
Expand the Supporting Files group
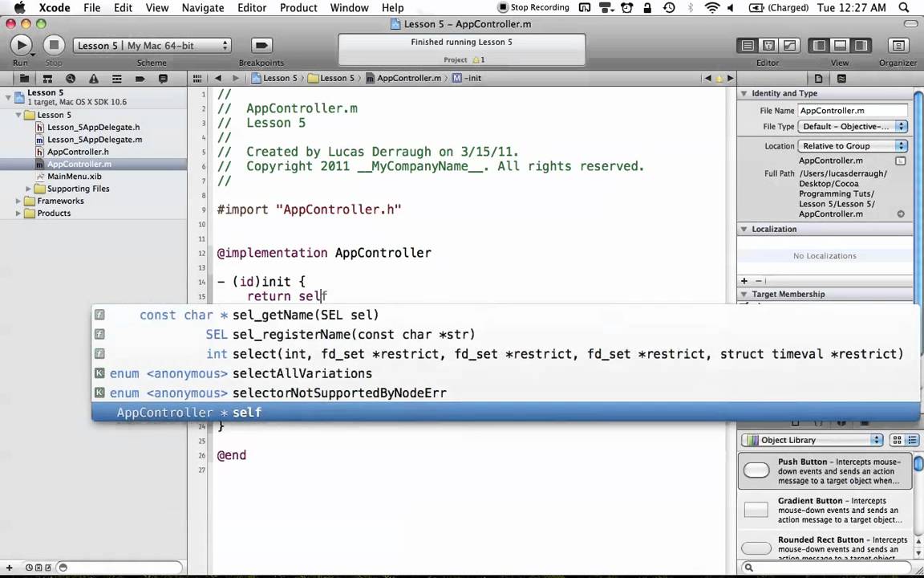pos(28,189)
